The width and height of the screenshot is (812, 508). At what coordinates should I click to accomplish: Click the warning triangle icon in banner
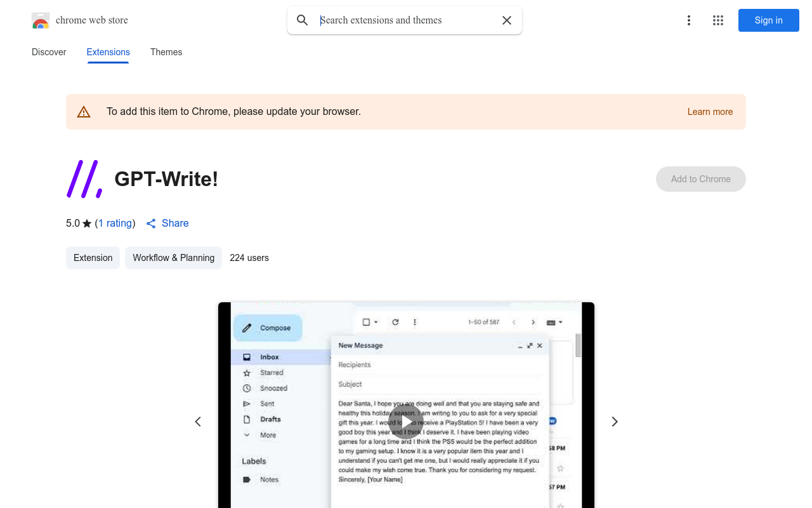pyautogui.click(x=84, y=112)
